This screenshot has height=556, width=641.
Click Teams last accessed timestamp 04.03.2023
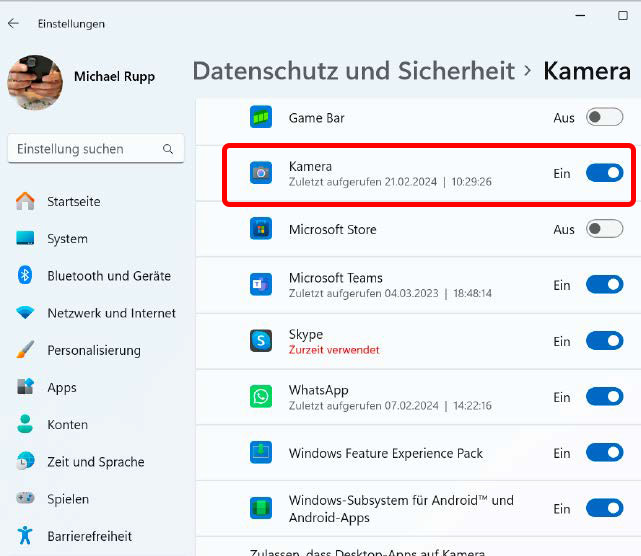pyautogui.click(x=390, y=293)
